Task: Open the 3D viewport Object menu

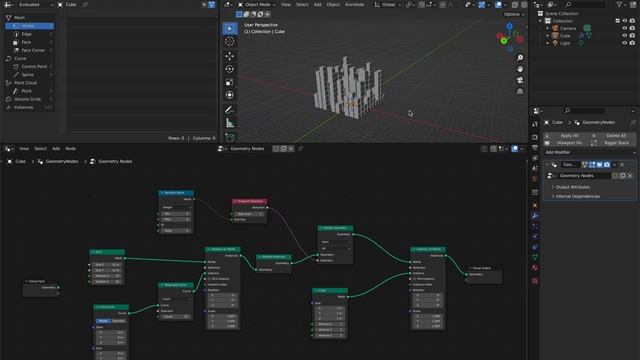Action: click(333, 4)
